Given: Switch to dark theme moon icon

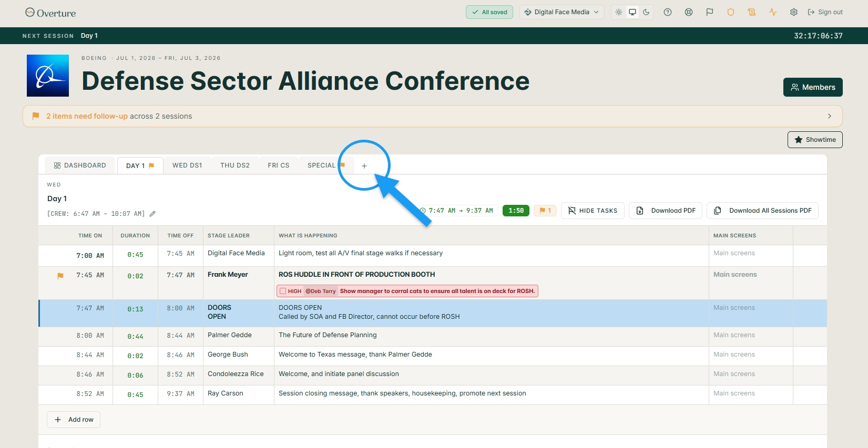Looking at the screenshot, I should point(646,12).
